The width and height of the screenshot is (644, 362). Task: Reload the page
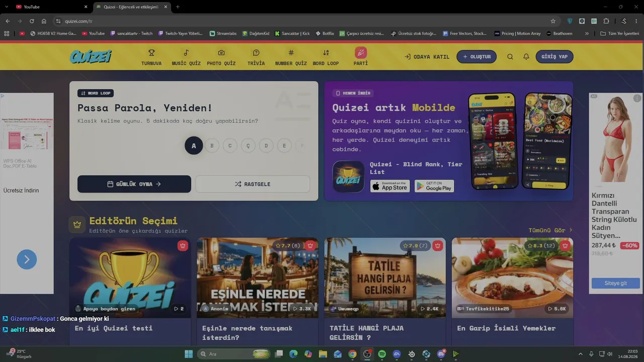click(x=32, y=21)
